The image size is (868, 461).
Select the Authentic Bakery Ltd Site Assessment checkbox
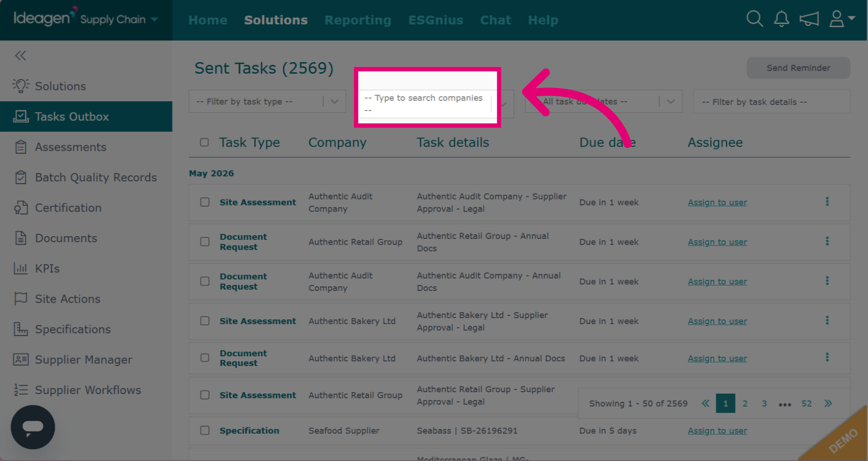pos(205,321)
